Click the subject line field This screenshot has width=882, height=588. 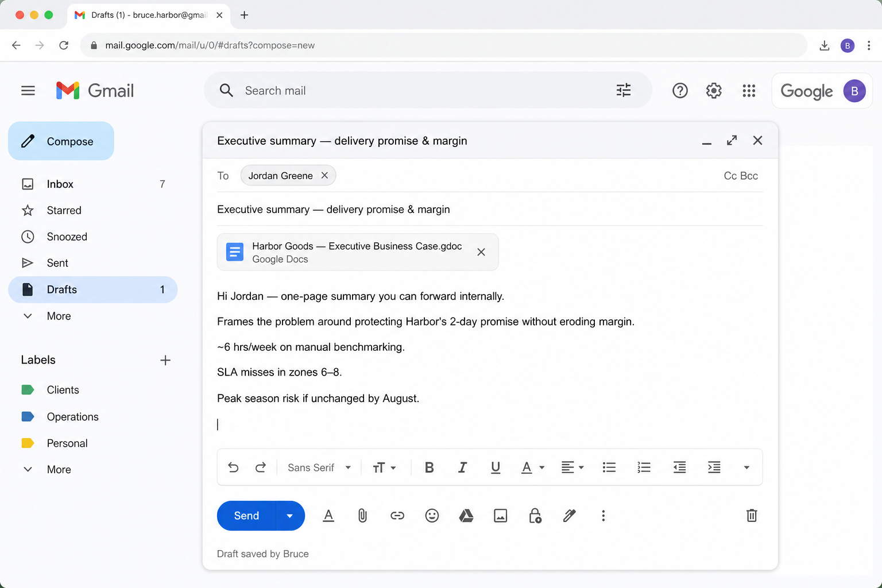tap(490, 210)
